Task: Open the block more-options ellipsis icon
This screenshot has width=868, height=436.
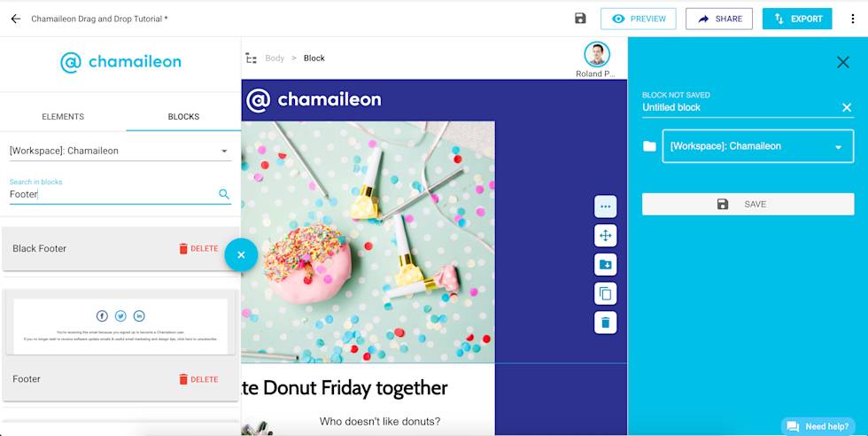Action: pyautogui.click(x=605, y=206)
